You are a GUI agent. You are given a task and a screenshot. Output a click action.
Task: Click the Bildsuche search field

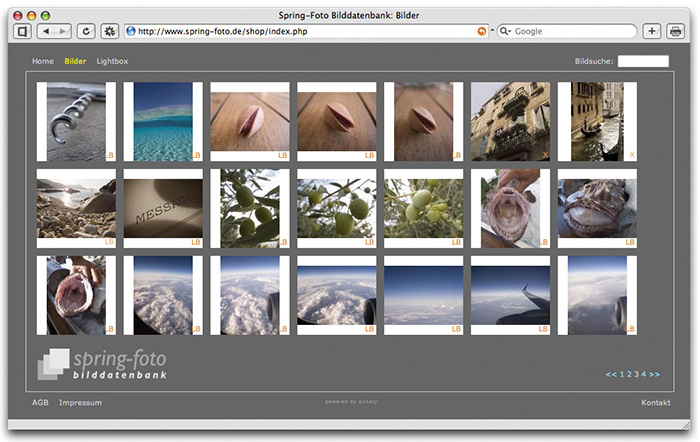pyautogui.click(x=642, y=61)
